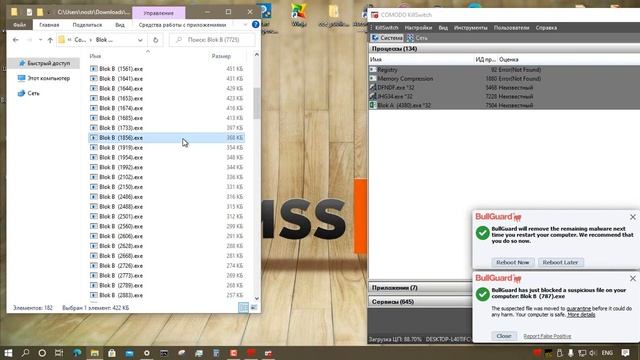Select file Blok B (1561).exe
Viewport: 640px width, 360px height.
(167, 69)
